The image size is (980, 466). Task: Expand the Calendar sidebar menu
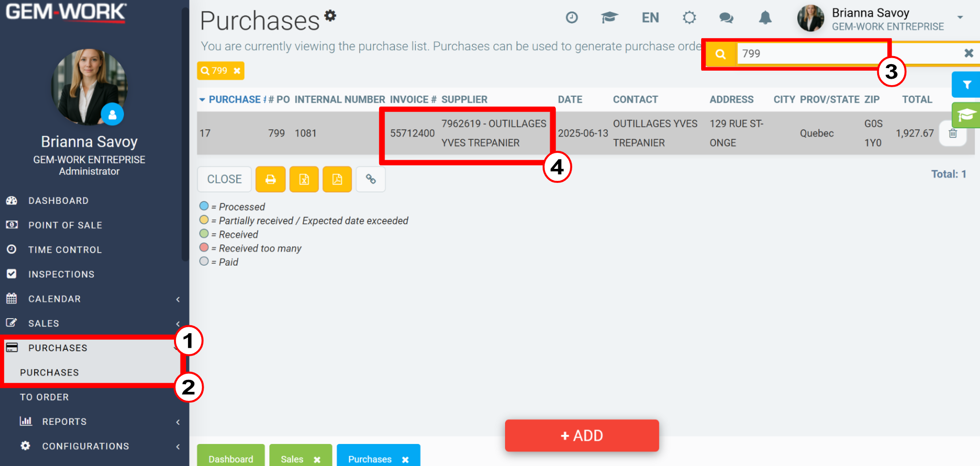93,299
